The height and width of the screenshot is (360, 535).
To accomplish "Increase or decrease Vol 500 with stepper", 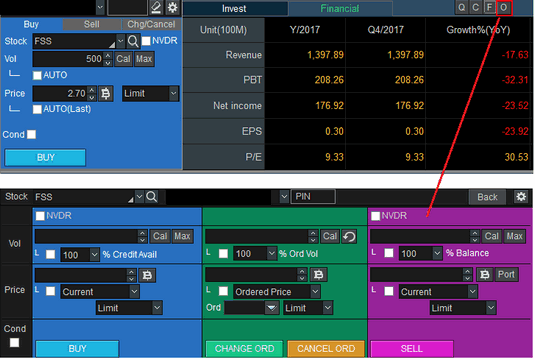I will tap(108, 59).
